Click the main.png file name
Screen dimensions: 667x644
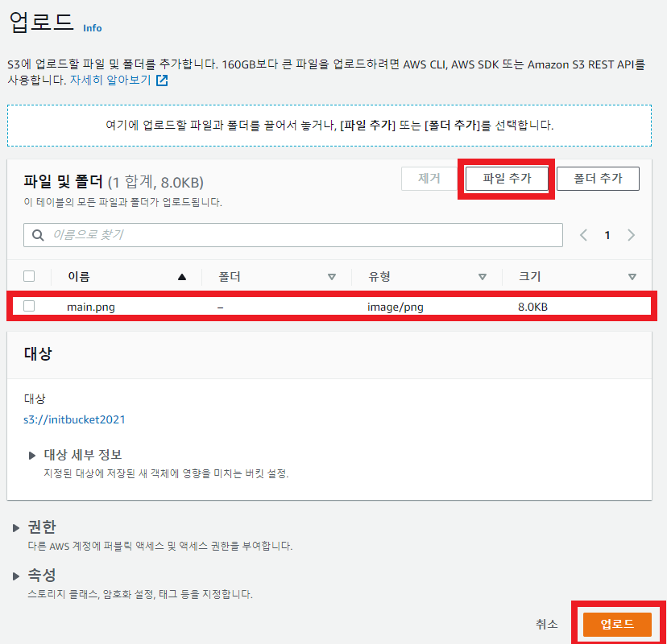(x=91, y=307)
